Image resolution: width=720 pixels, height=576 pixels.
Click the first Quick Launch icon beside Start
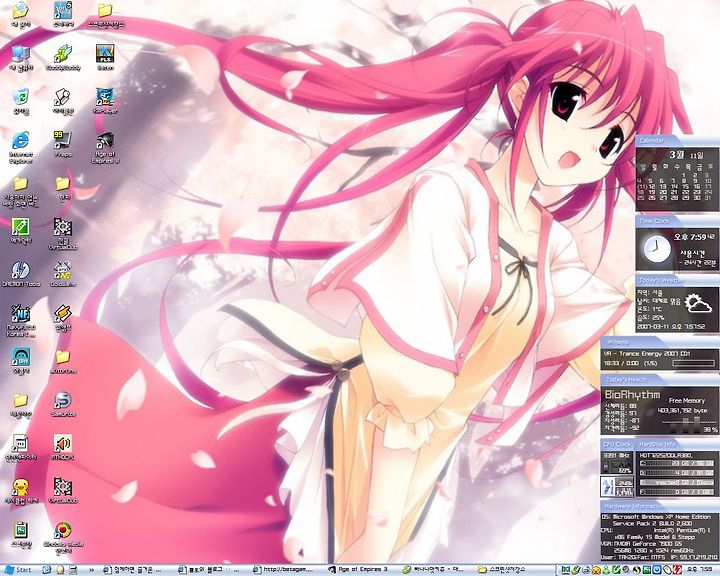[46, 570]
